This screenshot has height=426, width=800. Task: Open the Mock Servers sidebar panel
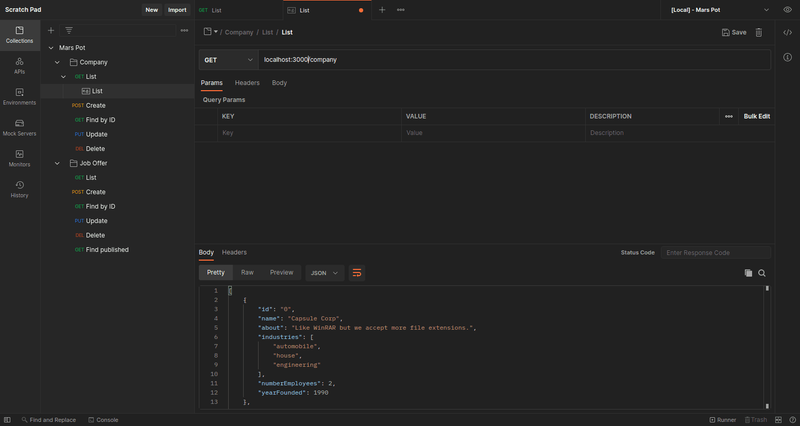pyautogui.click(x=19, y=128)
